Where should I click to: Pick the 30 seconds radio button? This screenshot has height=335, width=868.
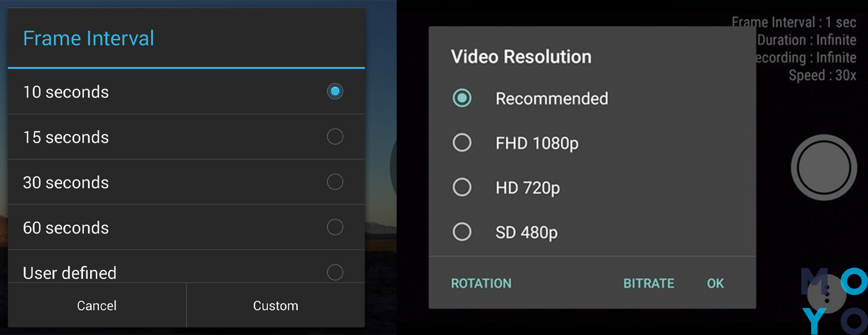click(x=335, y=182)
